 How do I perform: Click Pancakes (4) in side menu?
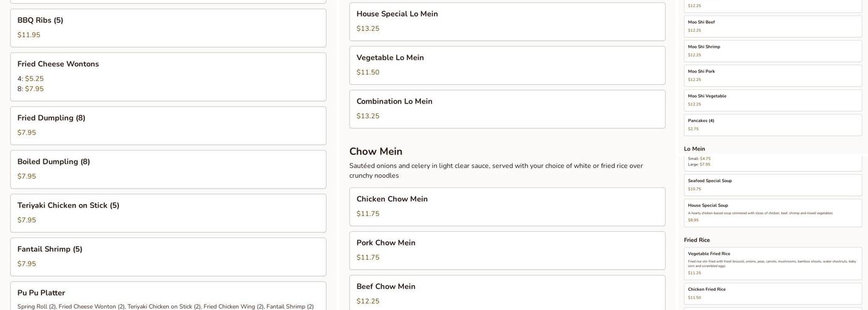click(773, 125)
